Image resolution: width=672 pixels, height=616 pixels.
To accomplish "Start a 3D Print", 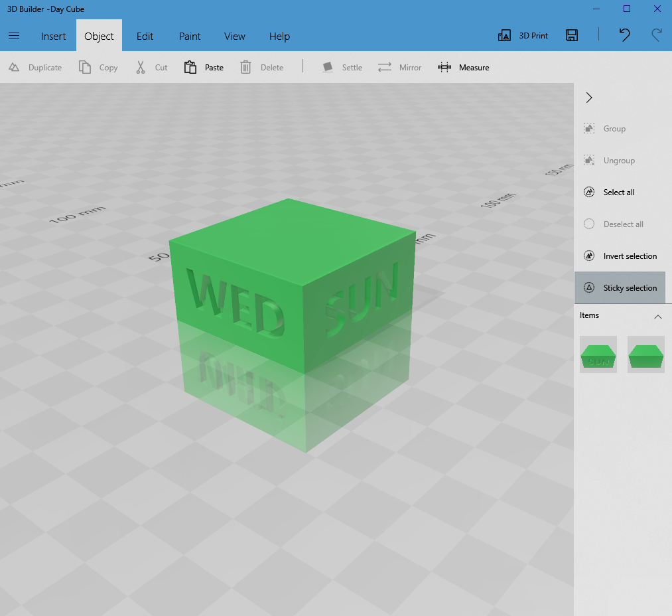I will (523, 36).
